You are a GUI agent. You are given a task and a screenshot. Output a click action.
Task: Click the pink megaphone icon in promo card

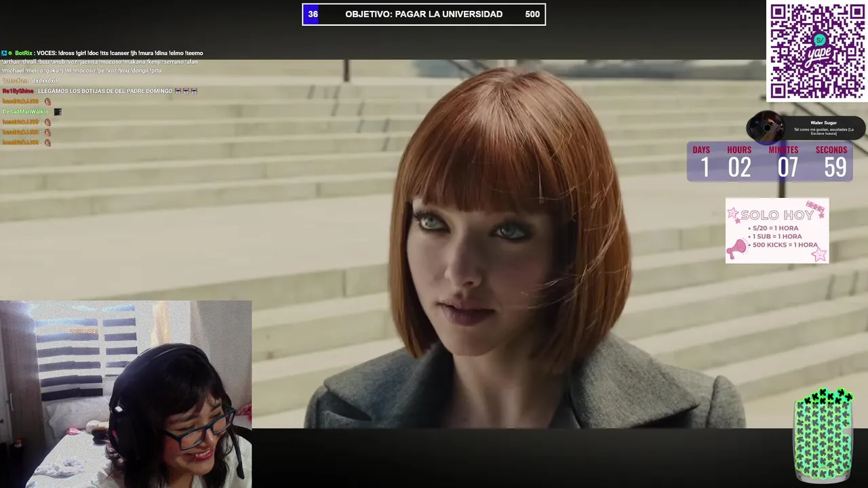[x=736, y=249]
